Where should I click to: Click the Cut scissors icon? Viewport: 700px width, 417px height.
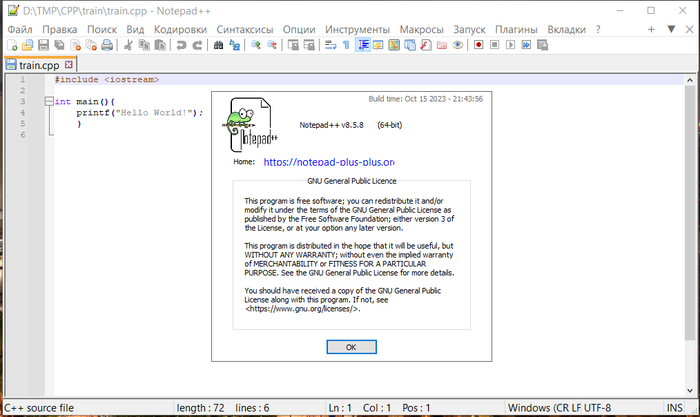coord(128,45)
